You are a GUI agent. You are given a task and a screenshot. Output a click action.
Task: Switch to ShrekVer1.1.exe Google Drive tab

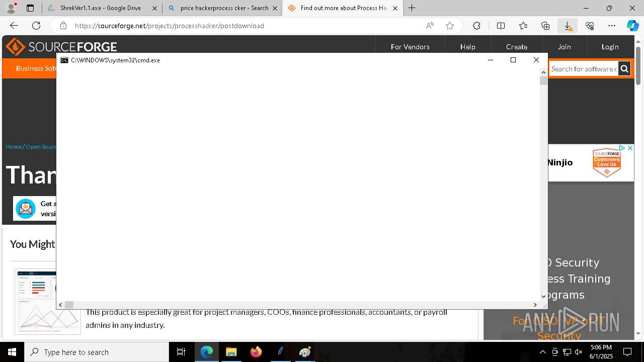(x=101, y=8)
